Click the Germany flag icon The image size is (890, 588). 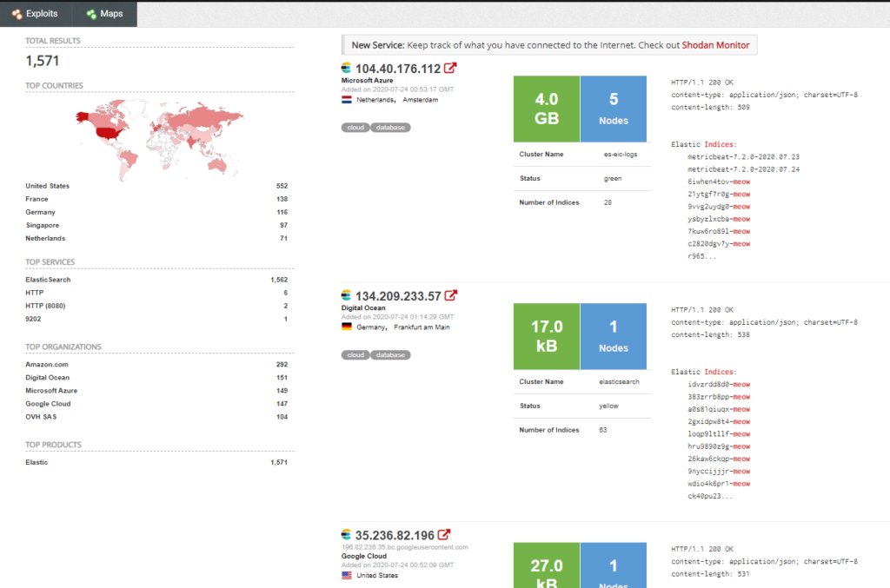347,327
